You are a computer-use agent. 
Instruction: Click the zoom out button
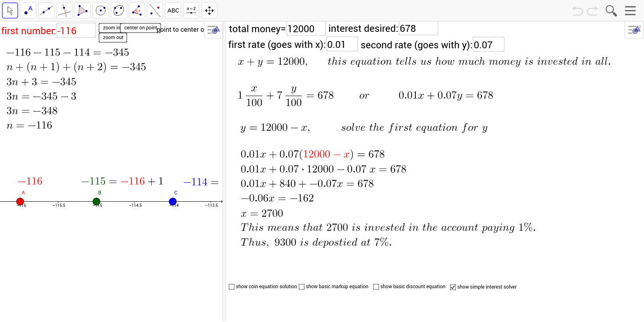point(113,37)
